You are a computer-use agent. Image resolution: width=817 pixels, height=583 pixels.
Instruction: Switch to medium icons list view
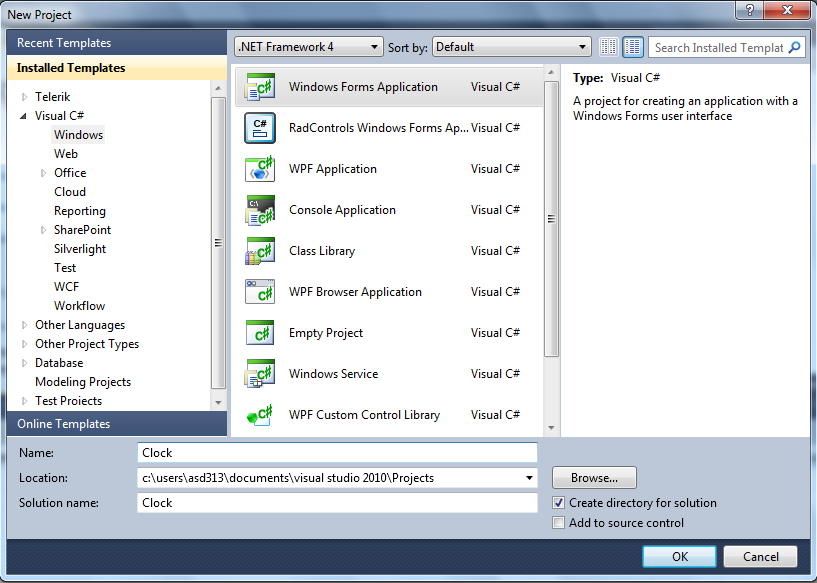click(633, 47)
